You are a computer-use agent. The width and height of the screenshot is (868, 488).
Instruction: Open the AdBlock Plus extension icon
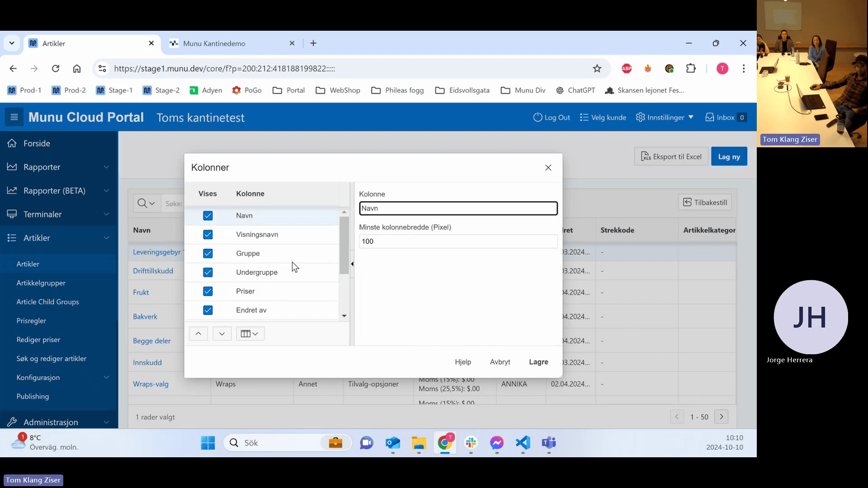(627, 69)
